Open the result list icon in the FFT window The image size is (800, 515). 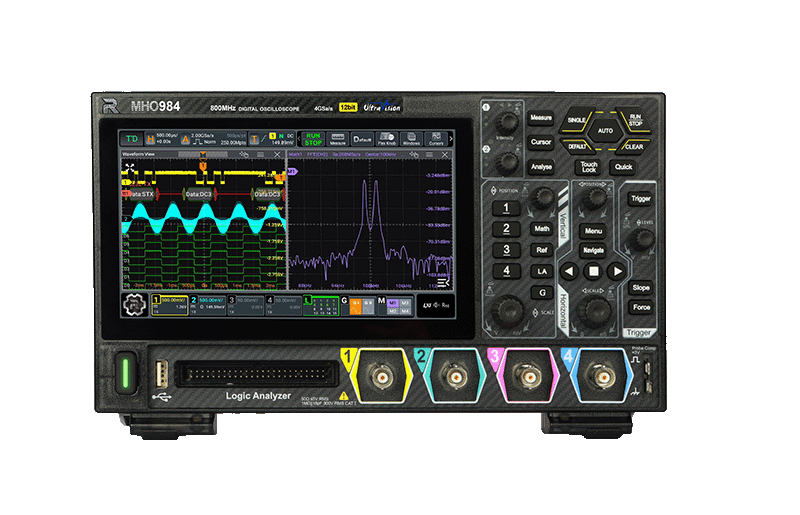pos(443,282)
